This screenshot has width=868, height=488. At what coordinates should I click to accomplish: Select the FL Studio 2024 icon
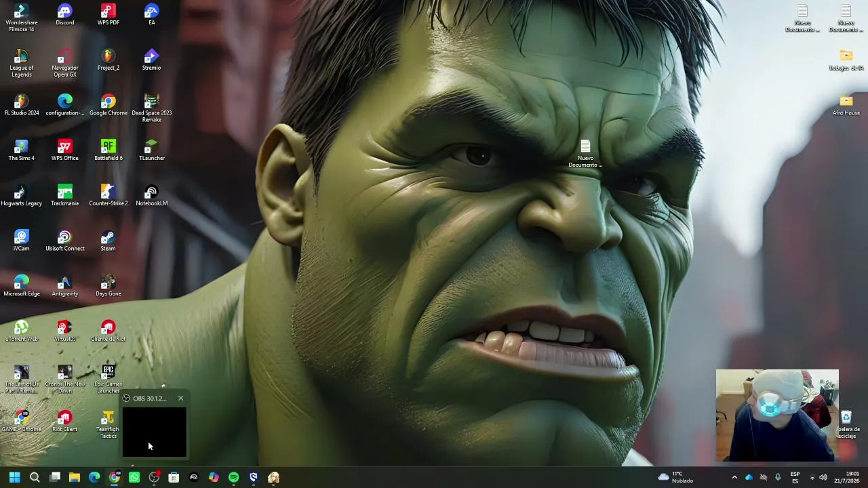click(21, 105)
